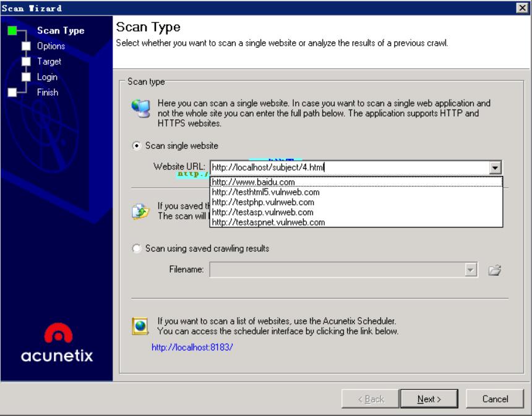The width and height of the screenshot is (532, 416).
Task: Click the 'Scan type' group box label
Action: 146,82
